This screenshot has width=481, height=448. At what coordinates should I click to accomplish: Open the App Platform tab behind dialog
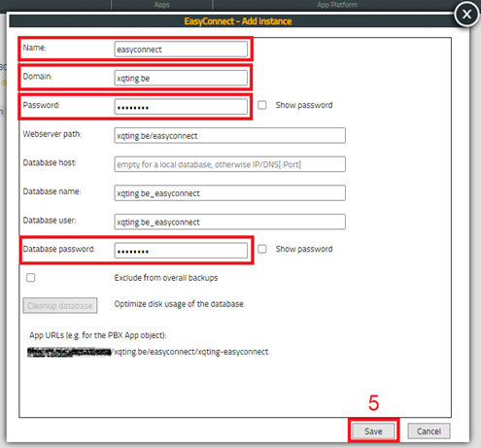pyautogui.click(x=337, y=5)
